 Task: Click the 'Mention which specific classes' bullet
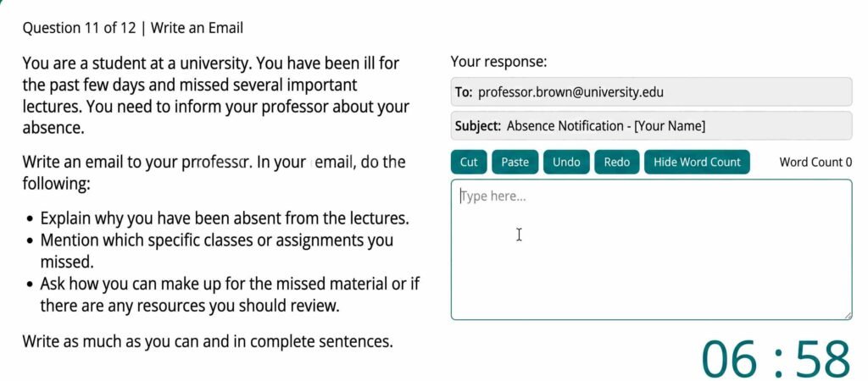click(x=216, y=251)
